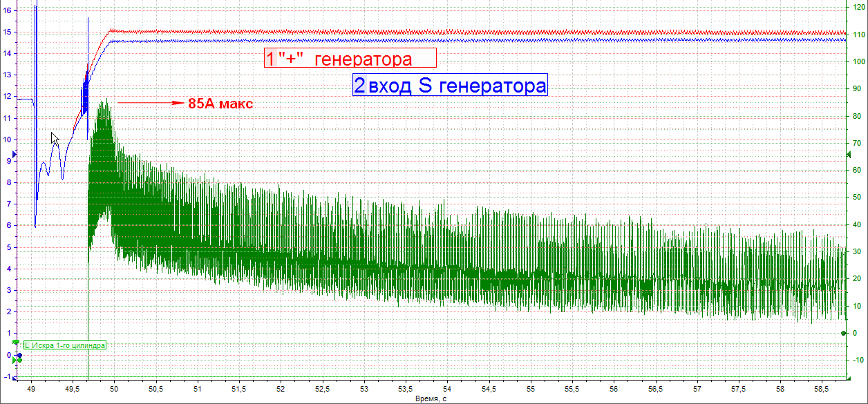Select the green level marker triangle on right current axis
Image resolution: width=868 pixels, height=404 pixels.
848,154
